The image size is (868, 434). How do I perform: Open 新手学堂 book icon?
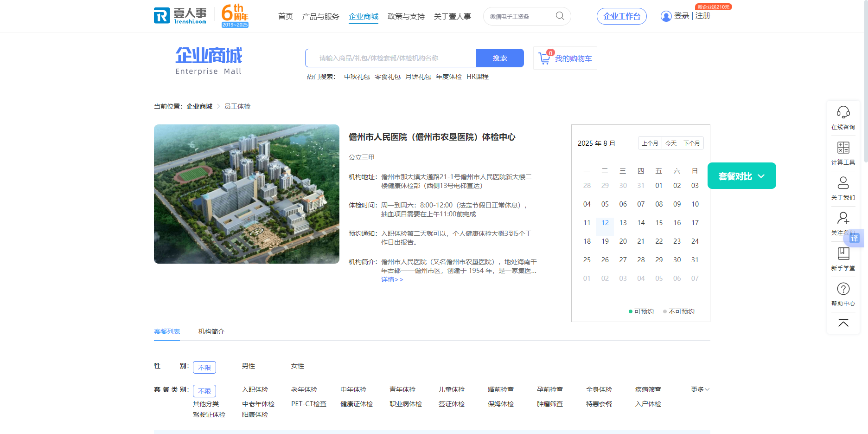[x=843, y=253]
